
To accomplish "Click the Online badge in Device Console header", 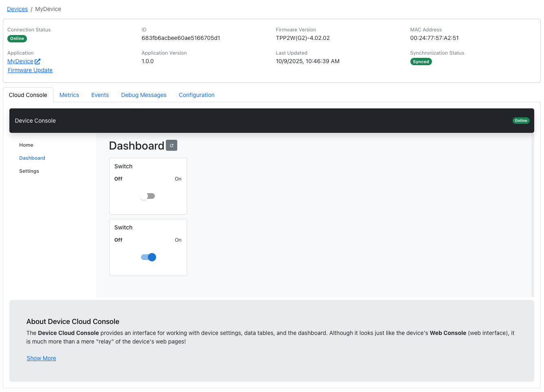I will pyautogui.click(x=521, y=121).
